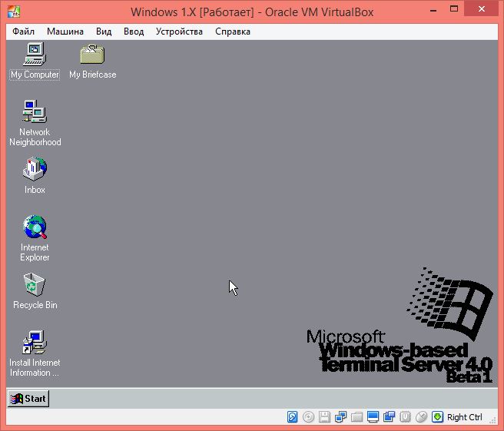Viewport: 504px width, 431px height.
Task: Click the window resize grip
Action: (492, 420)
